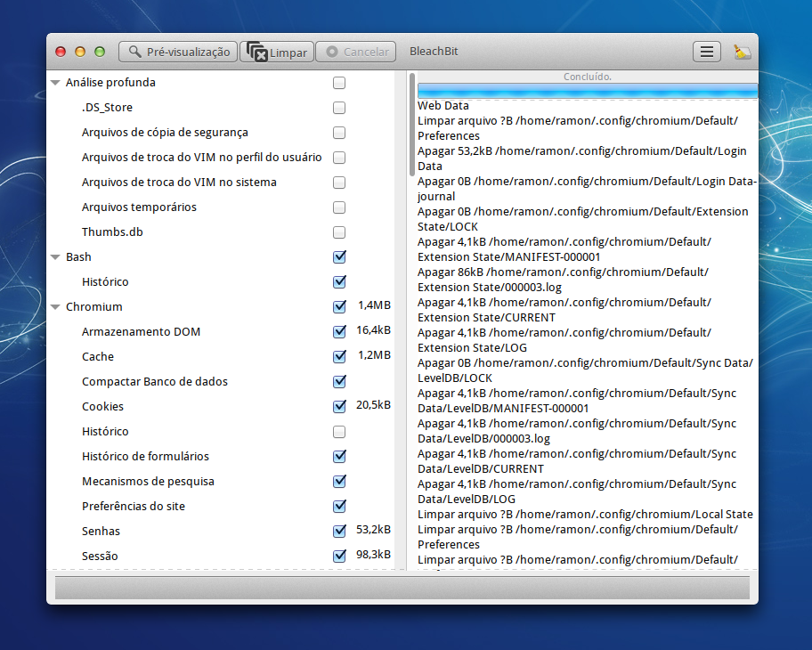Select the Cache row label

pos(98,357)
